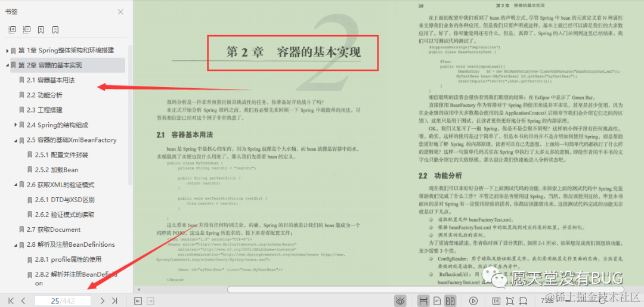Open bookmark 2.8.2 解析并注册BeanDefinition
The height and width of the screenshot is (307, 644).
[x=76, y=278]
